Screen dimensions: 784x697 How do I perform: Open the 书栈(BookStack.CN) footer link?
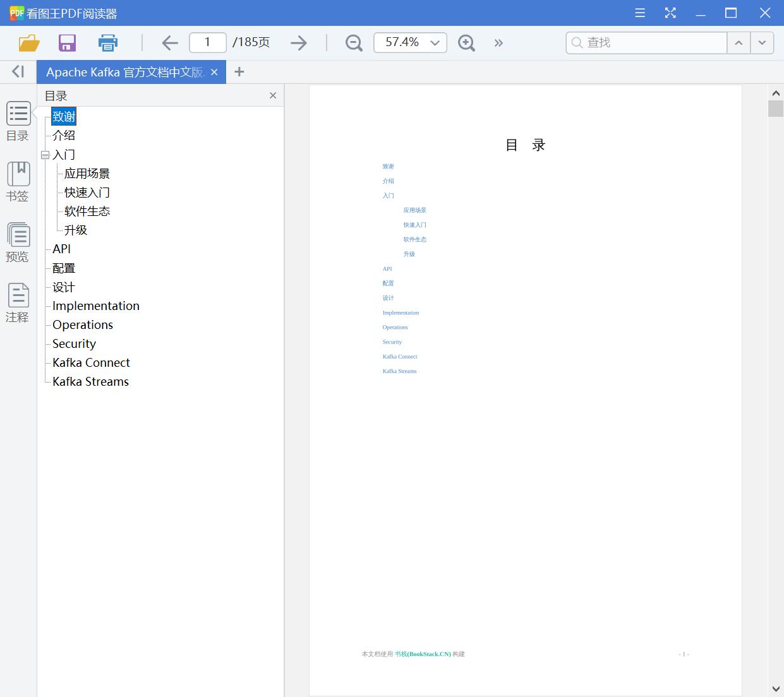[x=423, y=654]
